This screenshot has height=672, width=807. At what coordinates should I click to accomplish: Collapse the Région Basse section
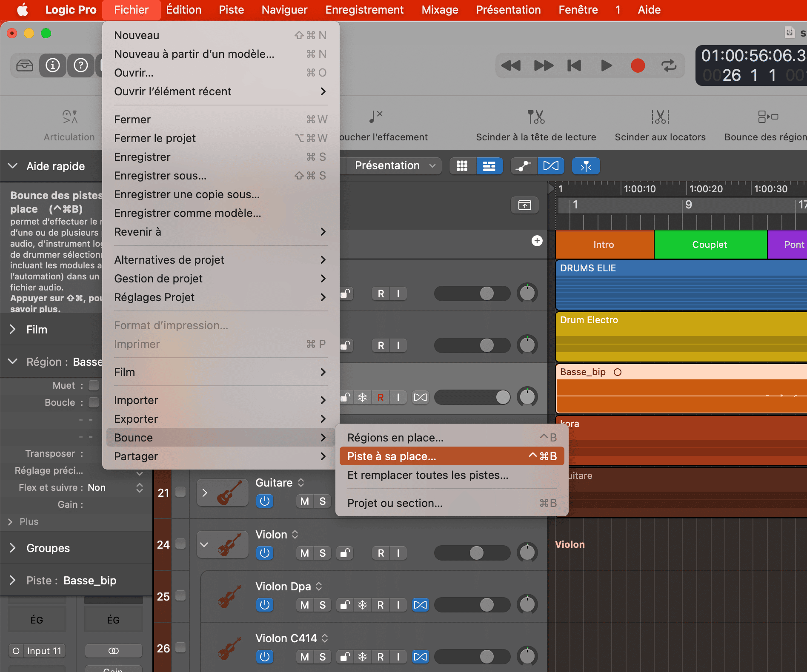tap(13, 362)
